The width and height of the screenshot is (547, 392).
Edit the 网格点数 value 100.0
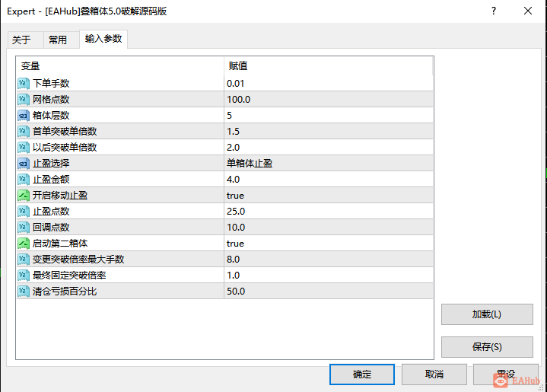(x=328, y=100)
